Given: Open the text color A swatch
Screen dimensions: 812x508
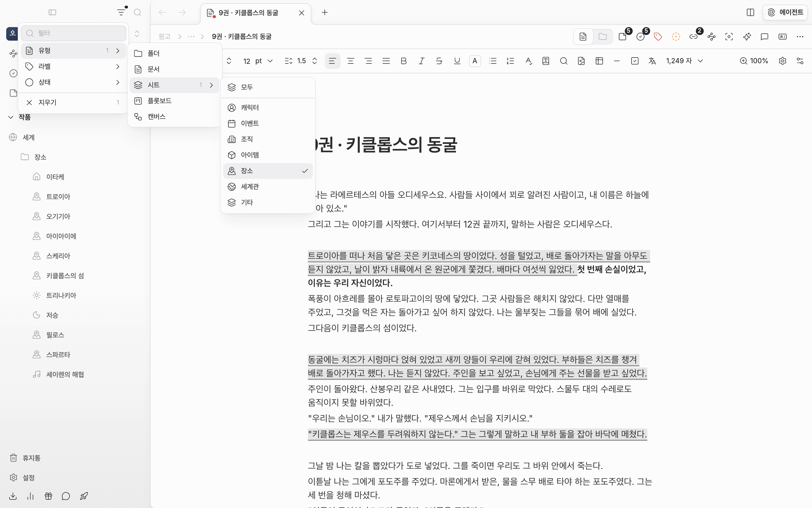Looking at the screenshot, I should (475, 61).
